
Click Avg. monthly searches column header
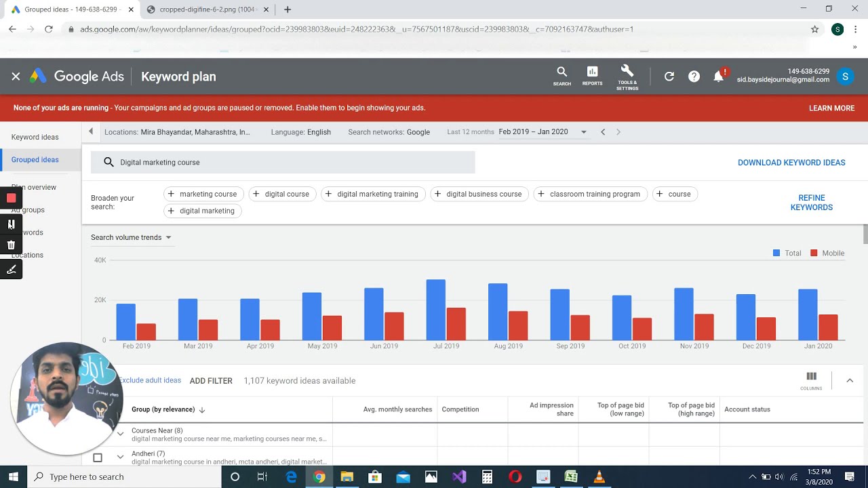point(397,409)
